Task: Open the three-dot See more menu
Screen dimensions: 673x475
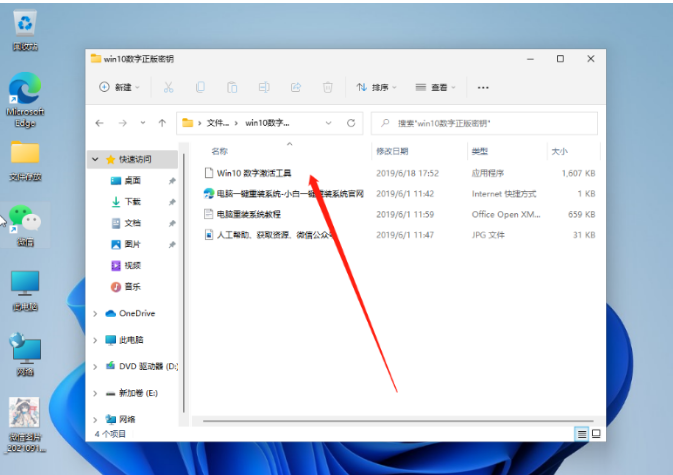Action: coord(483,88)
